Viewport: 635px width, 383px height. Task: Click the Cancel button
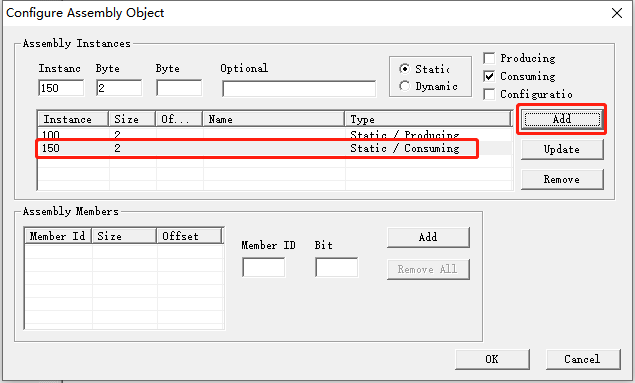click(x=583, y=359)
